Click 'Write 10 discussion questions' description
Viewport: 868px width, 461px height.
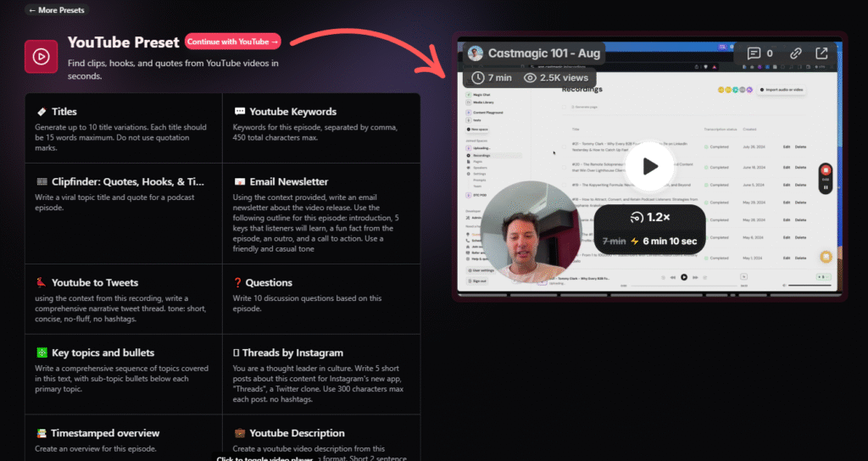pos(307,303)
